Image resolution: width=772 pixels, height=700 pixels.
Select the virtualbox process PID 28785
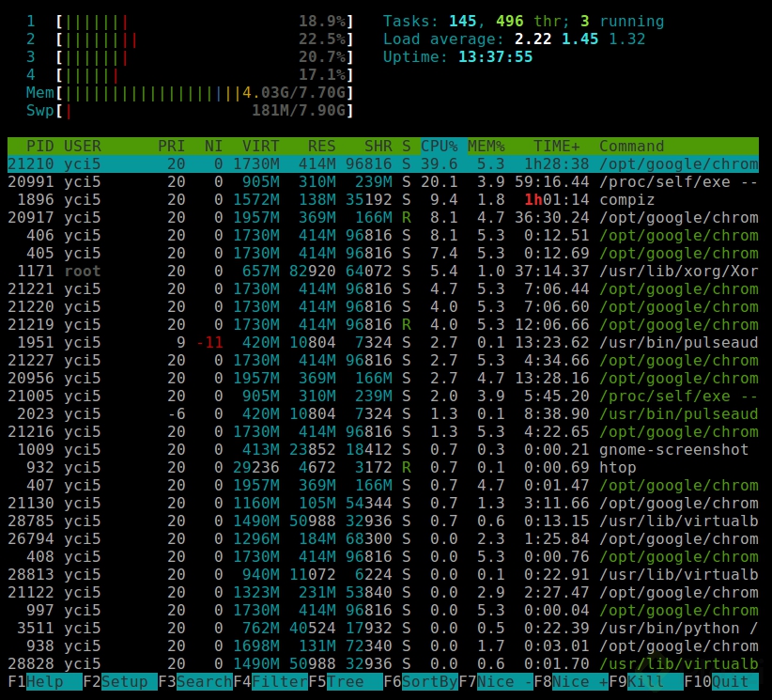coord(383,521)
